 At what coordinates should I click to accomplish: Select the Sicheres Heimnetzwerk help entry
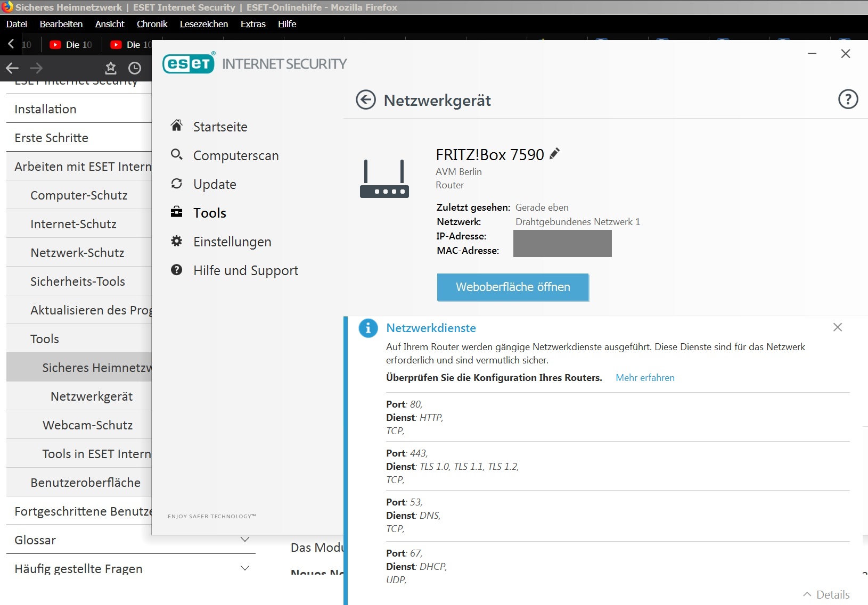click(79, 367)
